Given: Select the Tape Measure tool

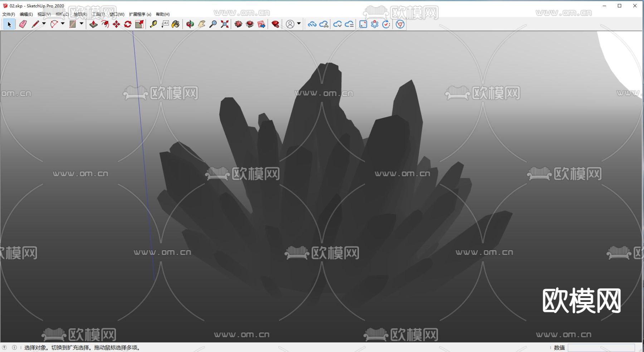Looking at the screenshot, I should pyautogui.click(x=153, y=24).
